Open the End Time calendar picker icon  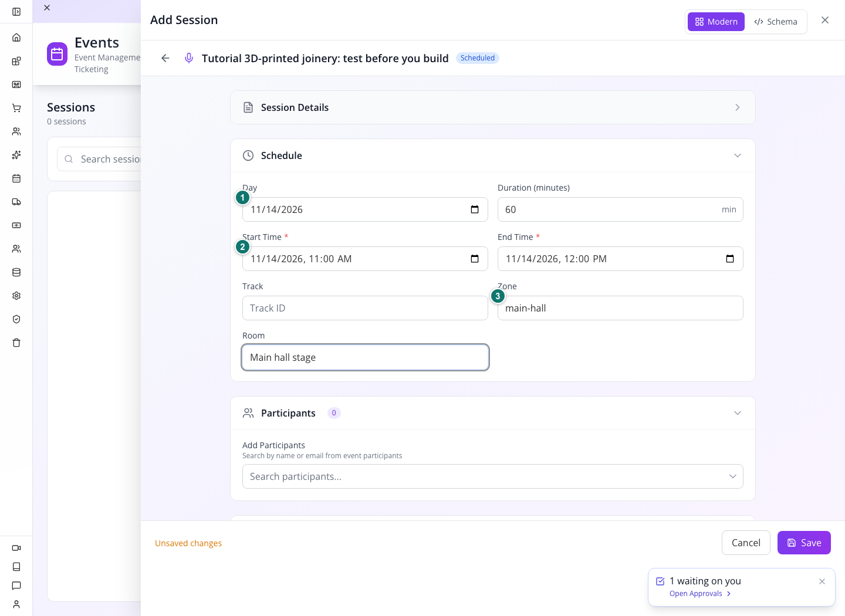pyautogui.click(x=730, y=259)
